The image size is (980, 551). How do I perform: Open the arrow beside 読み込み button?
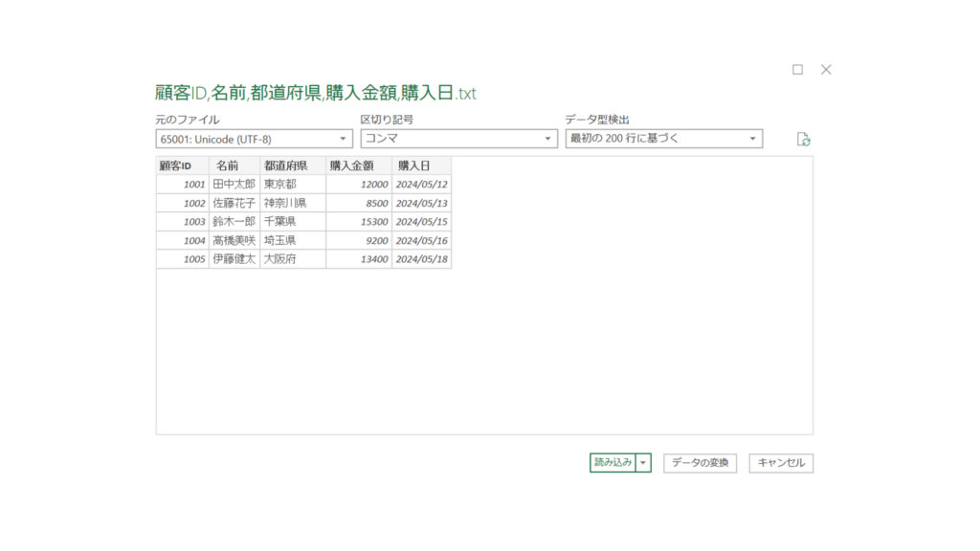point(643,463)
